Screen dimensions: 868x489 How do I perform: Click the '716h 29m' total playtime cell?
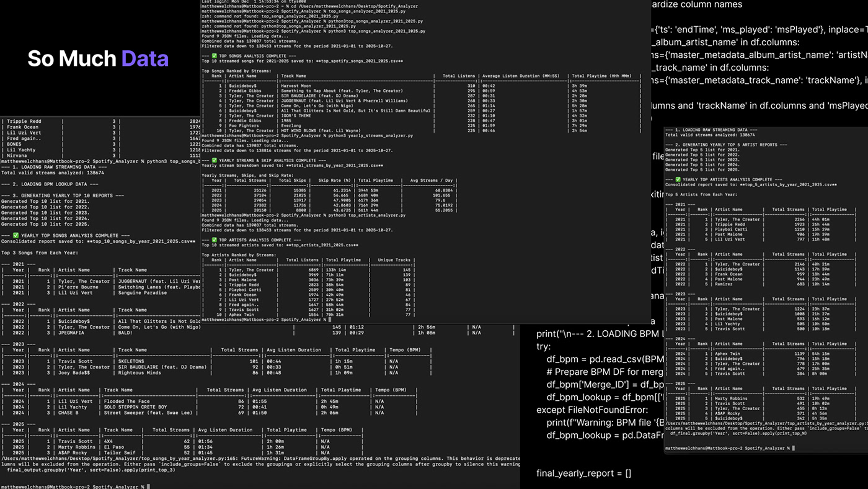(369, 205)
